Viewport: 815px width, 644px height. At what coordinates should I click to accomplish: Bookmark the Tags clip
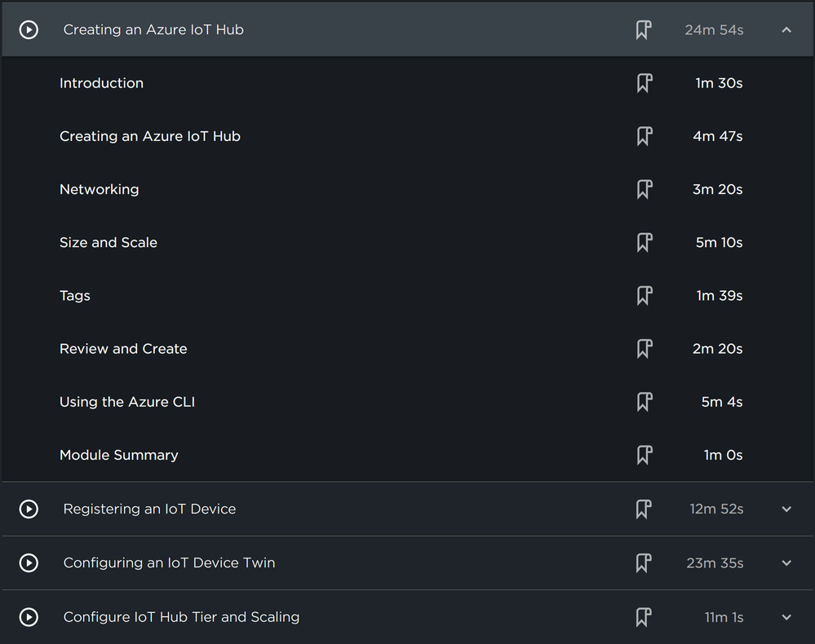pyautogui.click(x=644, y=296)
